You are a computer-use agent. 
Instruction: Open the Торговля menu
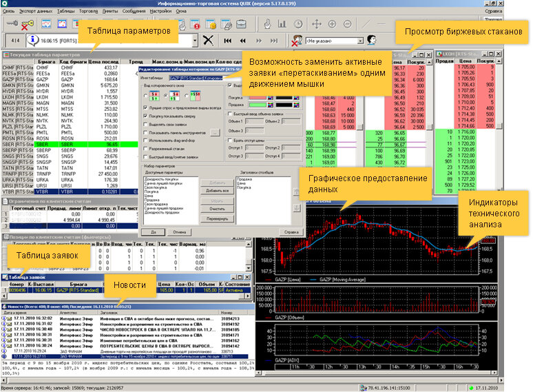tap(88, 11)
